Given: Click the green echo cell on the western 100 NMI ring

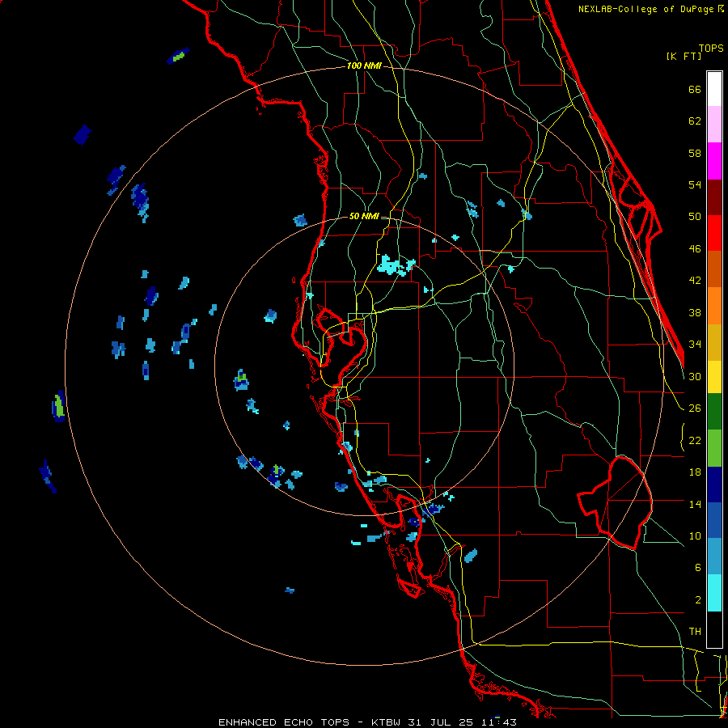Looking at the screenshot, I should tap(59, 406).
